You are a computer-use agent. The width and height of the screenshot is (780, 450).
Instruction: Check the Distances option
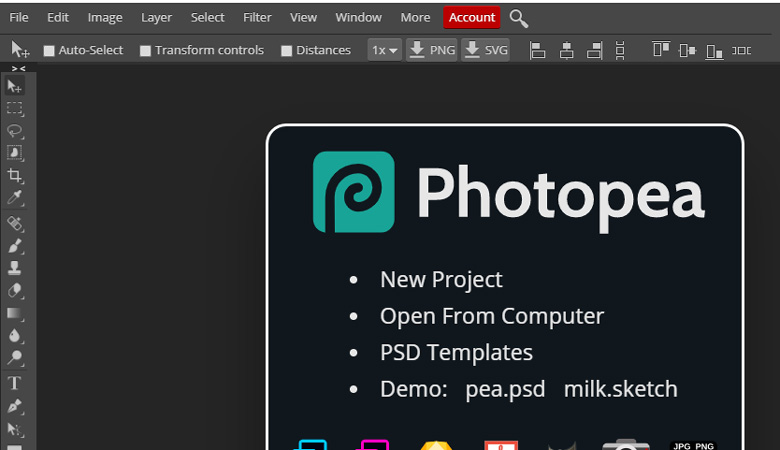[x=286, y=51]
